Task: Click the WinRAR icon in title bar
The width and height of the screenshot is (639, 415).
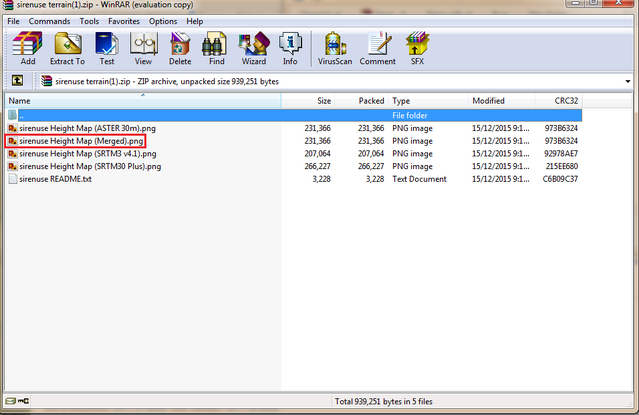Action: coord(8,5)
